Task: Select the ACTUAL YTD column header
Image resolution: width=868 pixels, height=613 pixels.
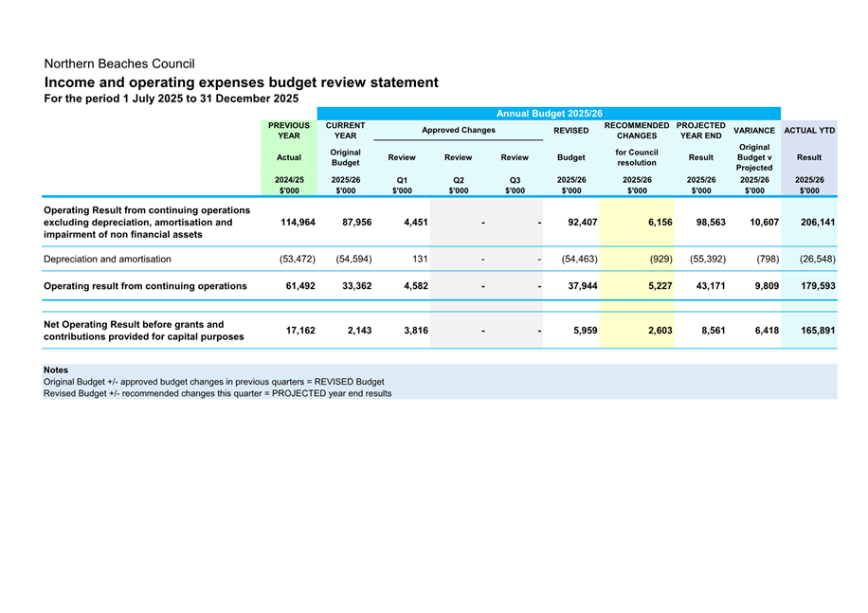Action: click(x=808, y=131)
